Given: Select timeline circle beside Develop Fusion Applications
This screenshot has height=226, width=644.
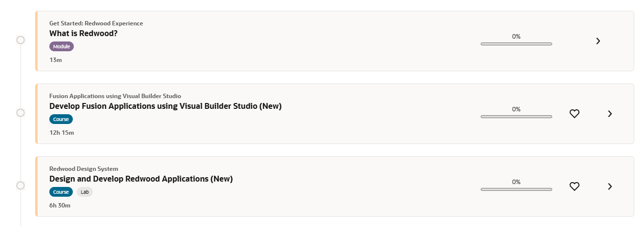Looking at the screenshot, I should coord(21,113).
